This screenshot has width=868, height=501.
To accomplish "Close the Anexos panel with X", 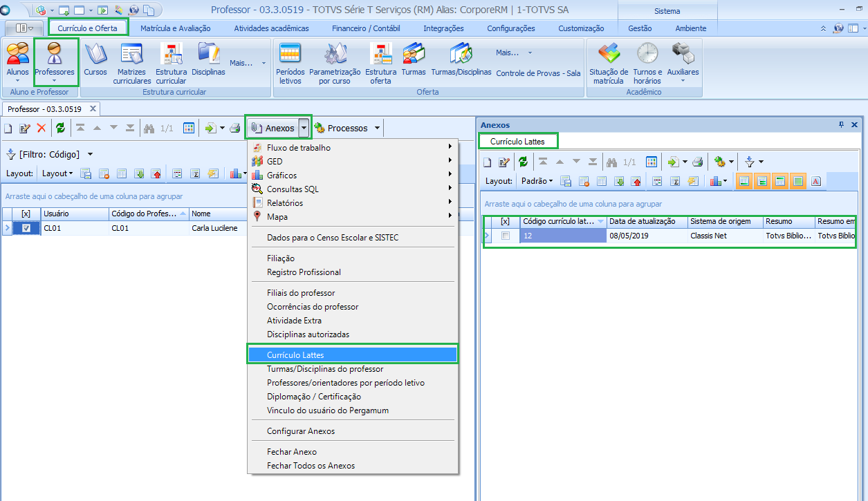I will 854,125.
